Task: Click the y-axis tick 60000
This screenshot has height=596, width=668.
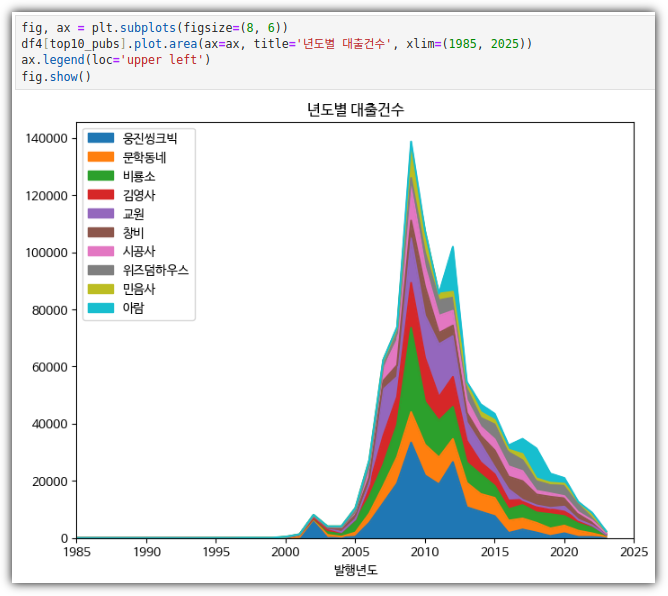Action: [x=50, y=367]
